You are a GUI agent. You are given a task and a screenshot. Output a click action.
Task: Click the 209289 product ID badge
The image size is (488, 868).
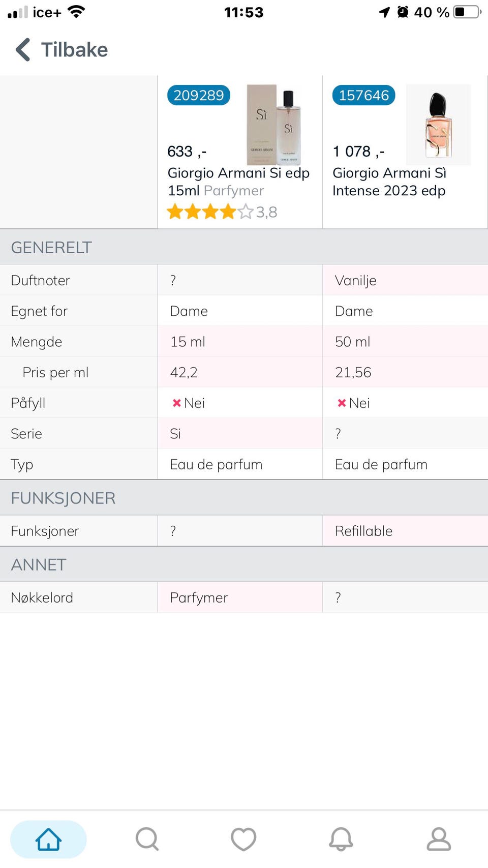pyautogui.click(x=198, y=95)
